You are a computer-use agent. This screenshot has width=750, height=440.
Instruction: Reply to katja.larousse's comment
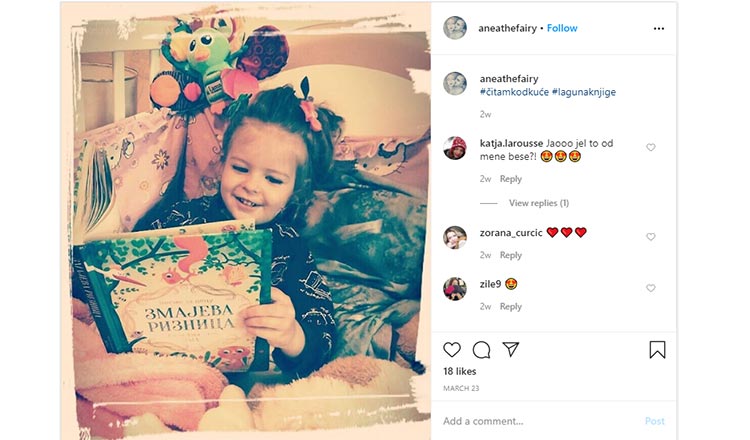tap(510, 179)
